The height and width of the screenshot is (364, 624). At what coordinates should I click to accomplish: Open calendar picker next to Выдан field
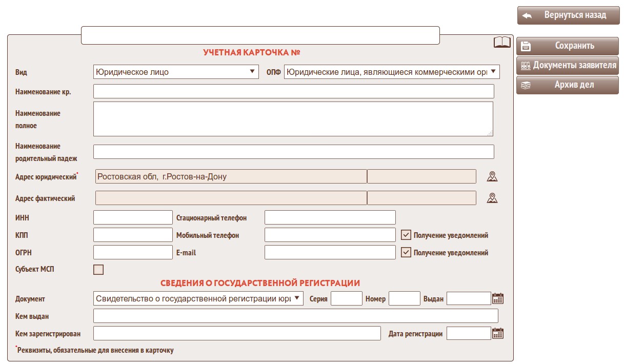click(x=497, y=298)
